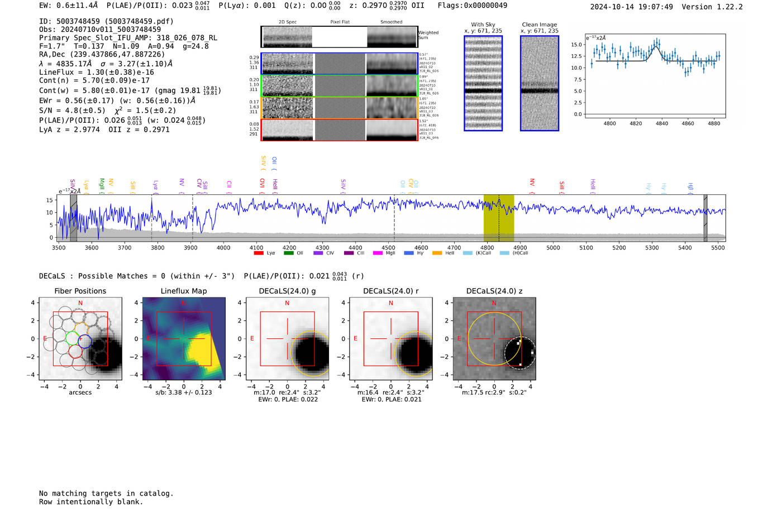Select the red-bordered 2D spectrum row
This screenshot has width=782, height=532.
pyautogui.click(x=339, y=130)
